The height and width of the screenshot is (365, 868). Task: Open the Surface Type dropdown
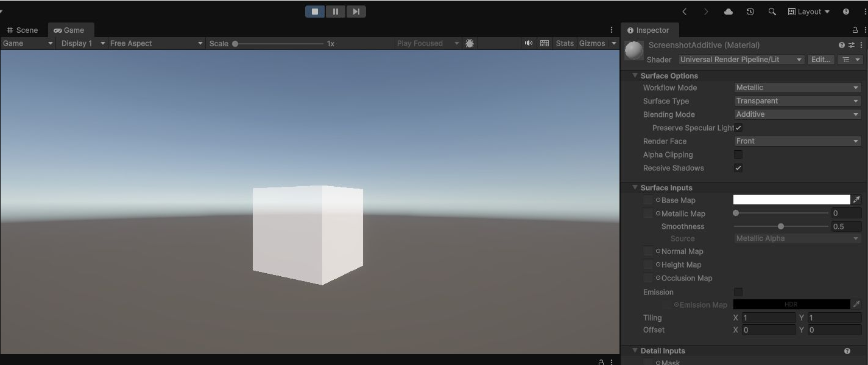click(797, 101)
